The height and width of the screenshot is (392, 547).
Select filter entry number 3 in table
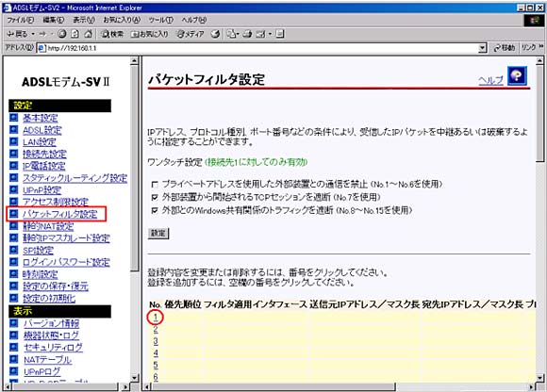[156, 341]
